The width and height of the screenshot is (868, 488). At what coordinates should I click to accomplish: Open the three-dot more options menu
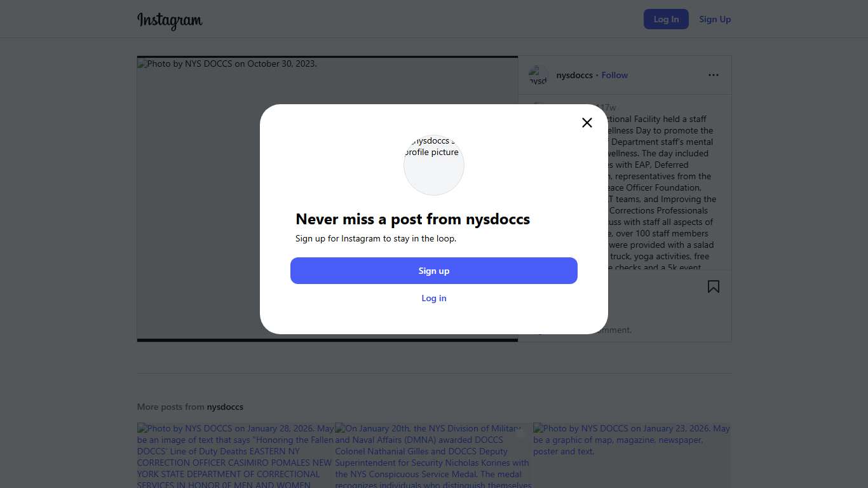[714, 75]
